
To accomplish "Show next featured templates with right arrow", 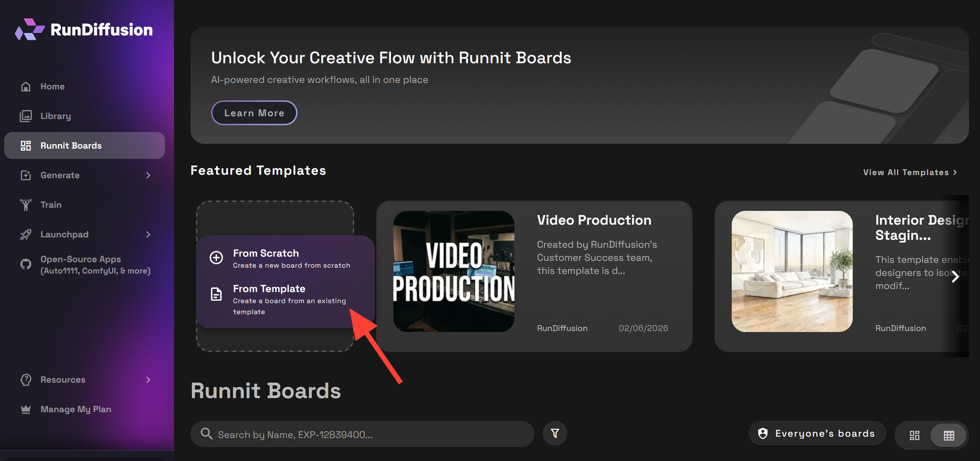I will 955,277.
